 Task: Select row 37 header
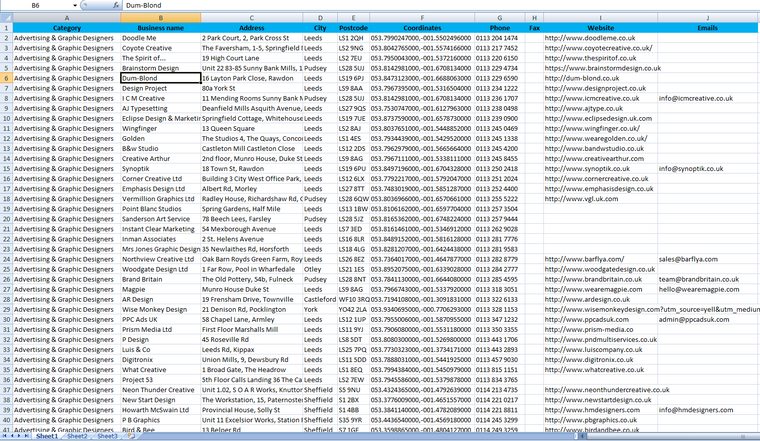(6, 390)
